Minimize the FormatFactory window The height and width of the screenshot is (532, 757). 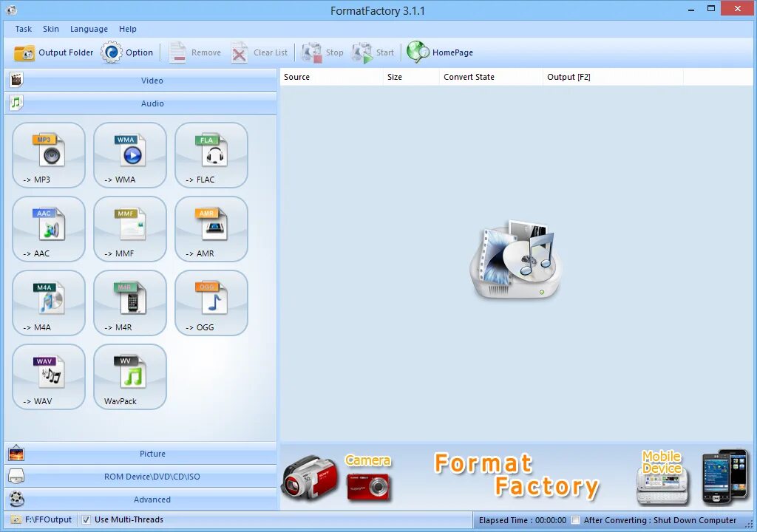tap(691, 9)
